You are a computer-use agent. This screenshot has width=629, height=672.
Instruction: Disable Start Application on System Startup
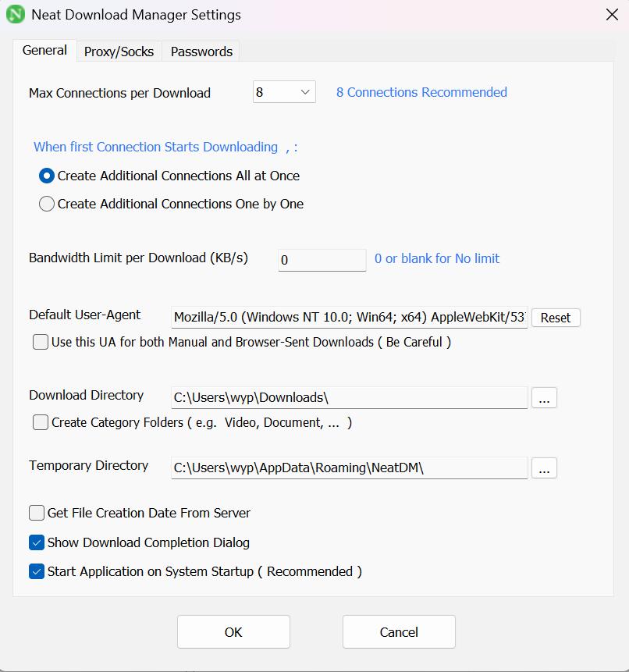click(x=37, y=571)
